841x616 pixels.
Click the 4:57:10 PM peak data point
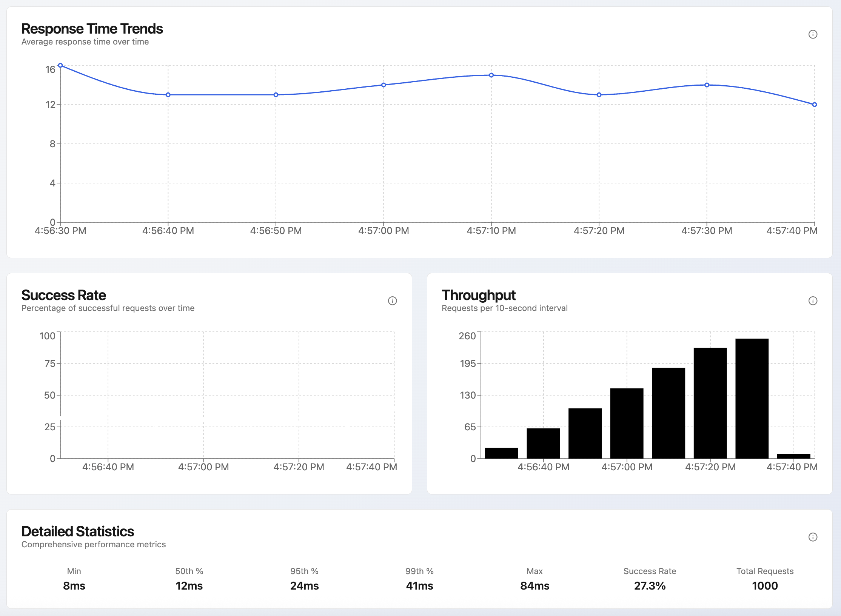click(491, 75)
